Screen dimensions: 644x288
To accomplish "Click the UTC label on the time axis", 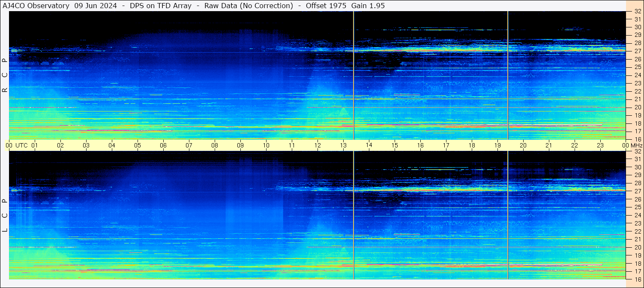I will coord(22,145).
